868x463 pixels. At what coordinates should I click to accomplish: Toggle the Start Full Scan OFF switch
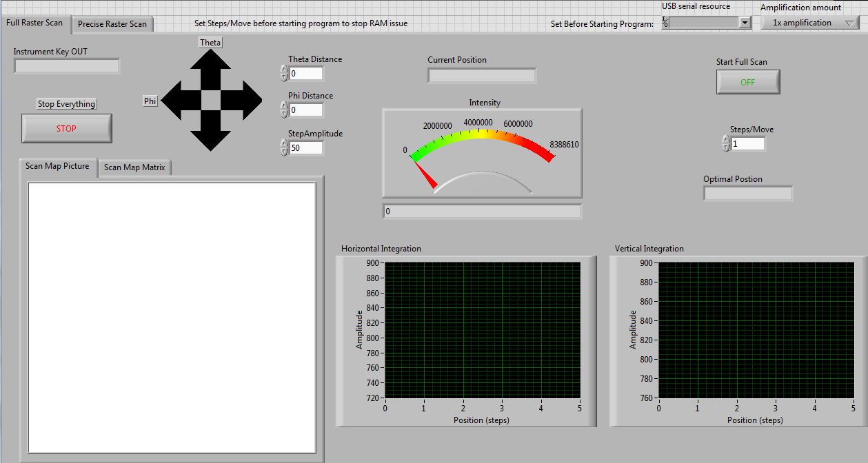[x=748, y=82]
